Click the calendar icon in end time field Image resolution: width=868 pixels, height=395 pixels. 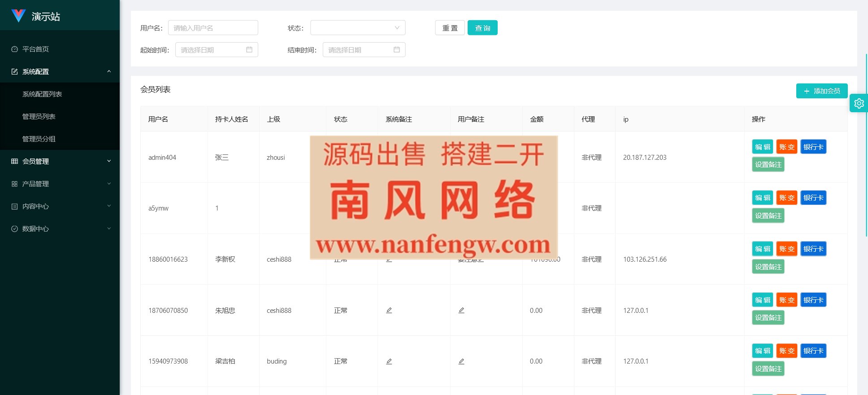click(x=397, y=50)
